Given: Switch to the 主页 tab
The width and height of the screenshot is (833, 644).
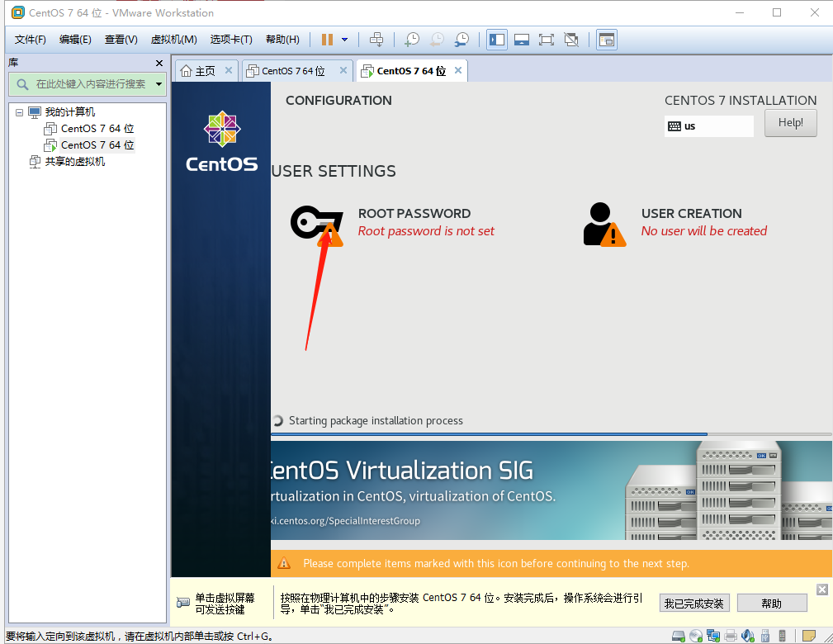Looking at the screenshot, I should coord(206,70).
